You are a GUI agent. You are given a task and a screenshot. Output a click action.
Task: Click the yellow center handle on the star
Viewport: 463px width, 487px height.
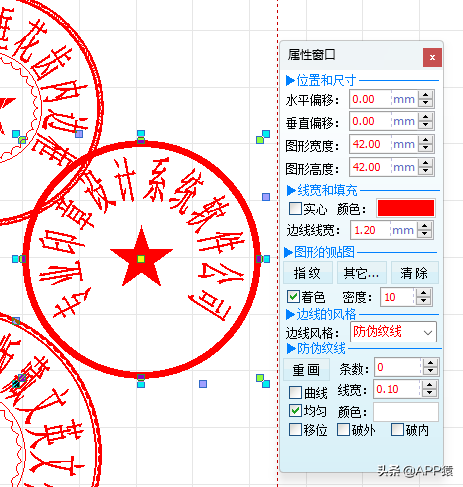tap(141, 259)
